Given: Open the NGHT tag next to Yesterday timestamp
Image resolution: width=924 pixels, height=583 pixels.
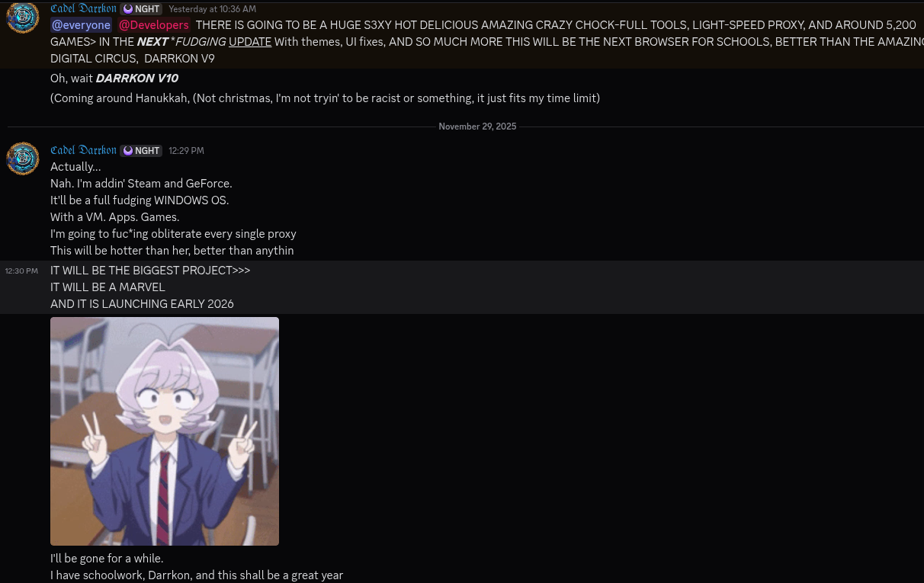Looking at the screenshot, I should pyautogui.click(x=141, y=9).
